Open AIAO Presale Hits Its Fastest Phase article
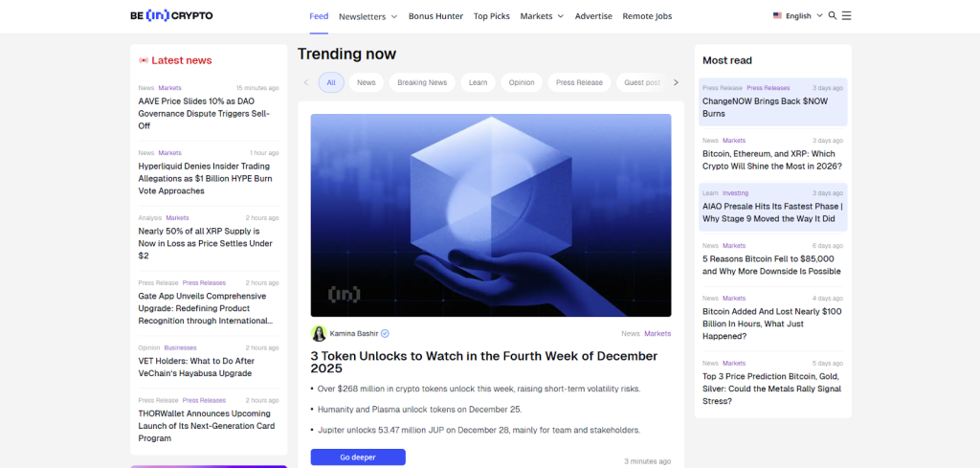Screen dimensions: 980x468 [772, 212]
